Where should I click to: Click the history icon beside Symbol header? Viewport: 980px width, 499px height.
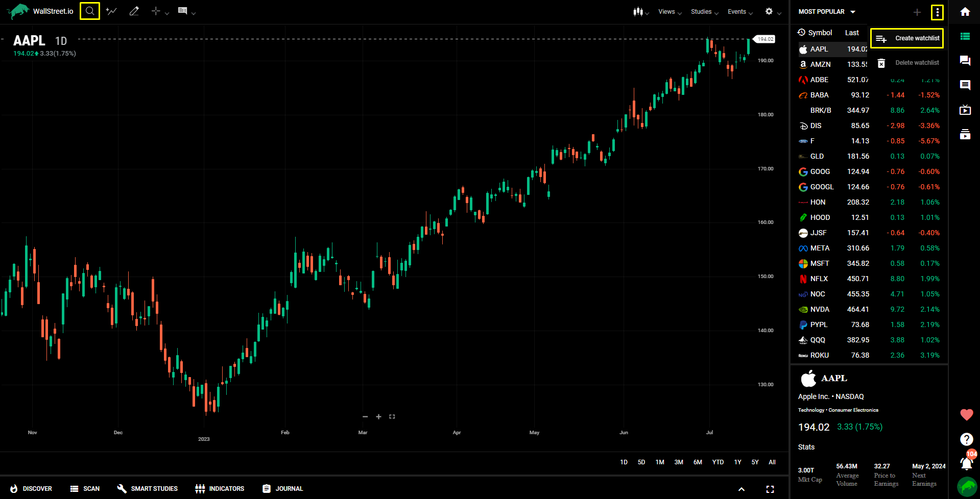tap(801, 33)
